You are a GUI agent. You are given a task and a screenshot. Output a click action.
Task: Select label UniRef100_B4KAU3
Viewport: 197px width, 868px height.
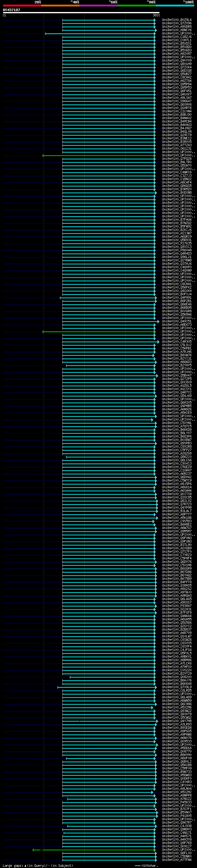pos(176,125)
